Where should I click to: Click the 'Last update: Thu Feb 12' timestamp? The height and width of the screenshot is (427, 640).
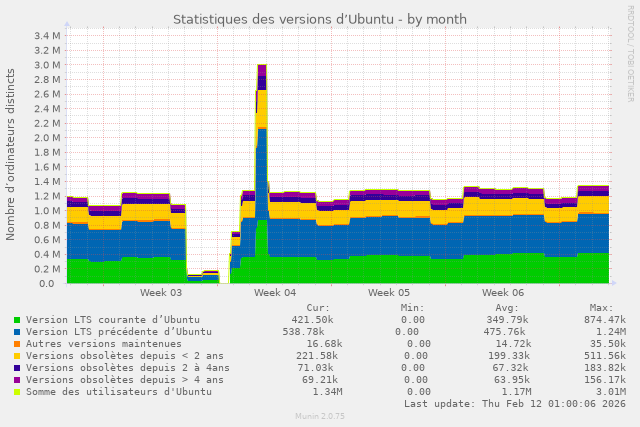515,404
